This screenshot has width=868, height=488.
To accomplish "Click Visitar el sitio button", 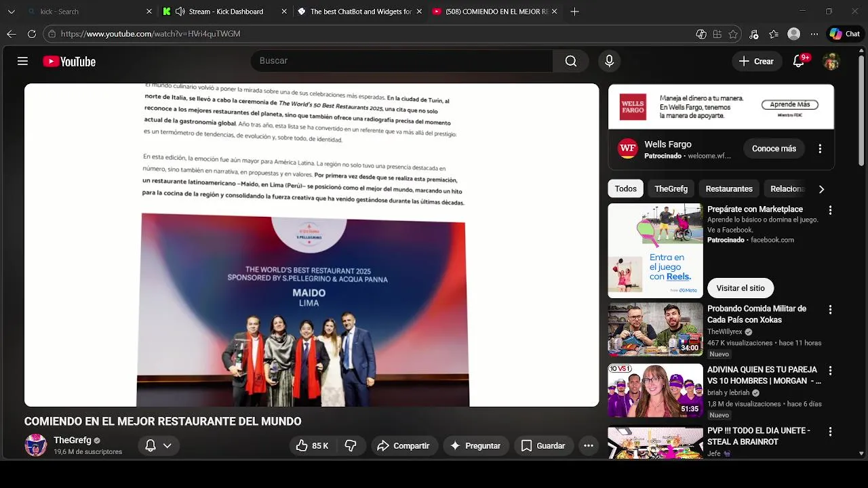I will coord(741,288).
